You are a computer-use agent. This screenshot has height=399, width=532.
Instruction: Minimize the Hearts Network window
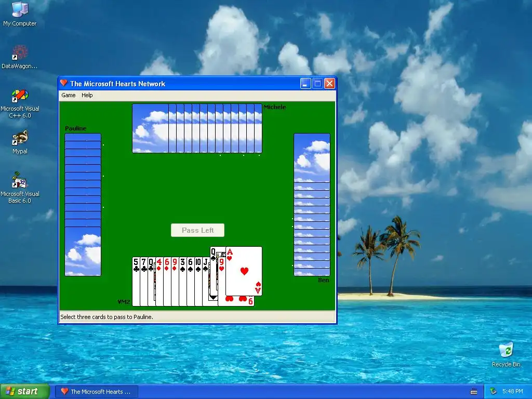pyautogui.click(x=305, y=84)
